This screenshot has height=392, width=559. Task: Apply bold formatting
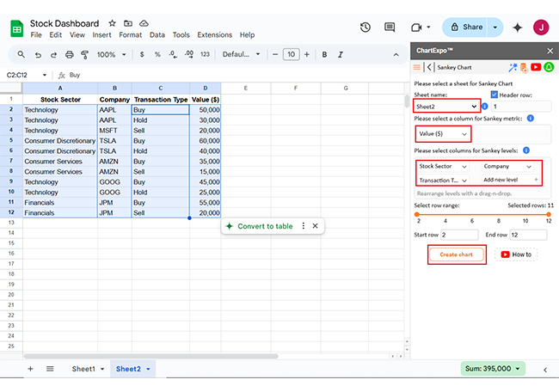(x=324, y=54)
